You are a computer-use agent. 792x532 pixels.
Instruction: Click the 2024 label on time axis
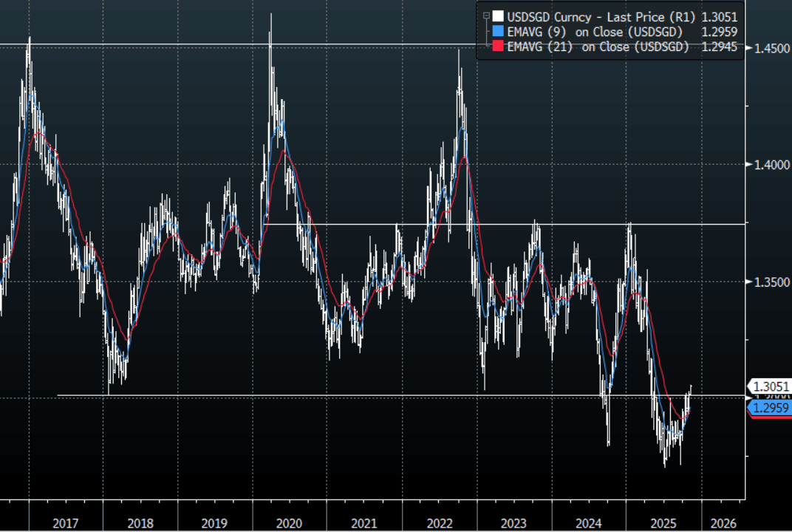[x=589, y=523]
